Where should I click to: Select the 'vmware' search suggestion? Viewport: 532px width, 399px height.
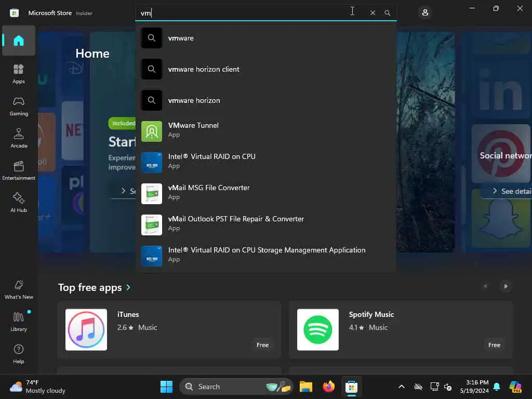point(265,38)
